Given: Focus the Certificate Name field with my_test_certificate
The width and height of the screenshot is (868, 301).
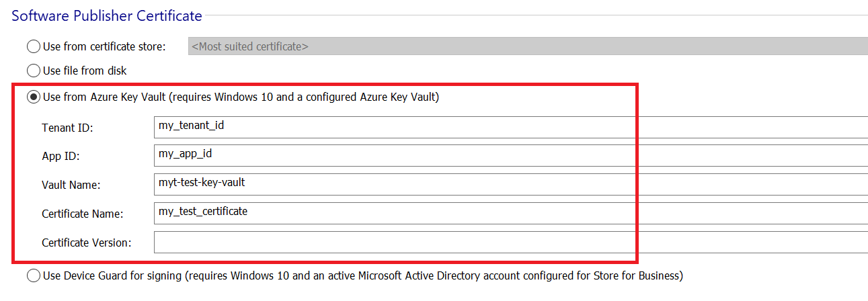Looking at the screenshot, I should (x=511, y=213).
